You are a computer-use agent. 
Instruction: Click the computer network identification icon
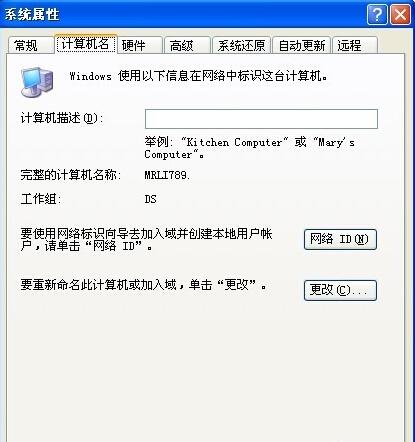pos(37,82)
